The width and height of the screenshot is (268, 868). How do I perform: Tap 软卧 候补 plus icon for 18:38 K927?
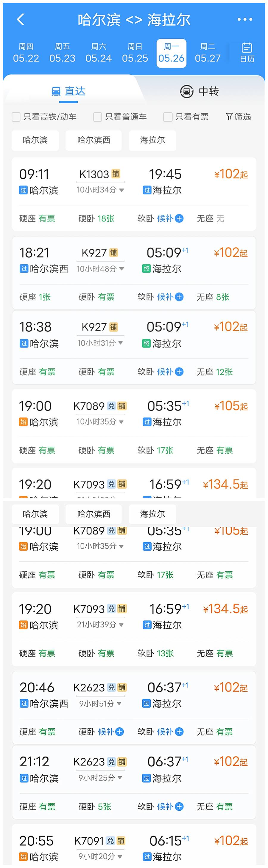point(180,372)
